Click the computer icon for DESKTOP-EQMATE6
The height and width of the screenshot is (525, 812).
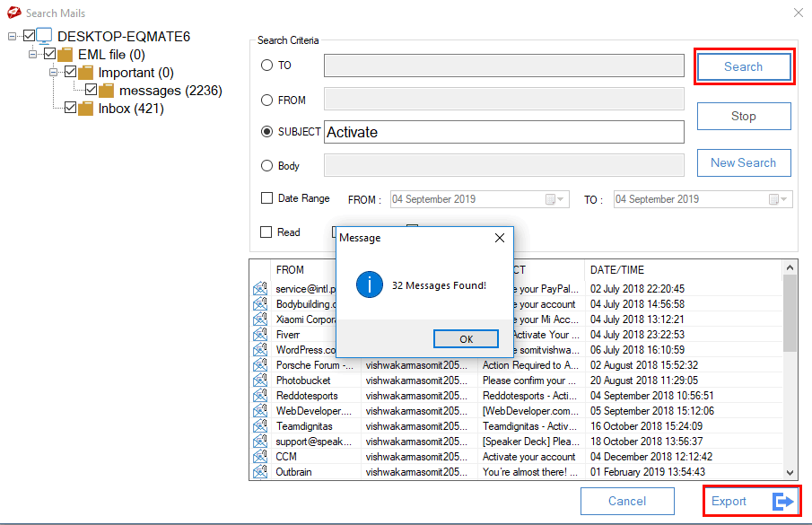click(44, 37)
